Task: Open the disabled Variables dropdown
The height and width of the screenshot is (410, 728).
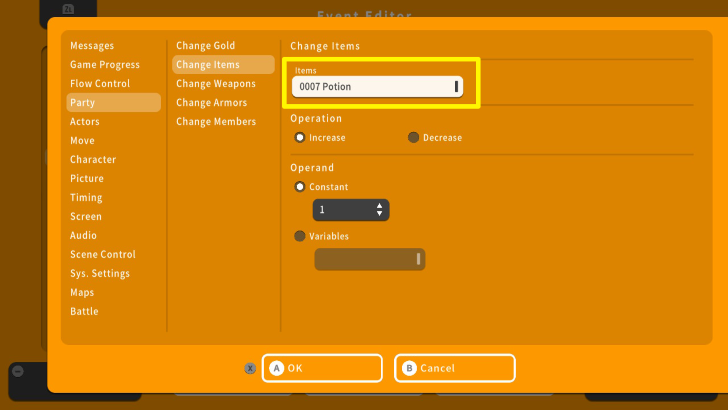Action: point(370,259)
